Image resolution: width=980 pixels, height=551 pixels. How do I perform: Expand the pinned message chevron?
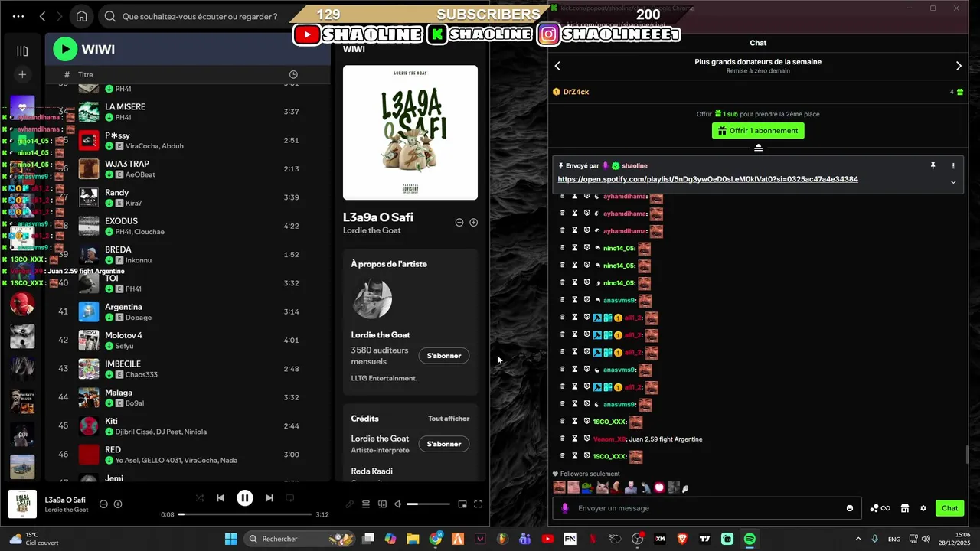click(x=953, y=182)
